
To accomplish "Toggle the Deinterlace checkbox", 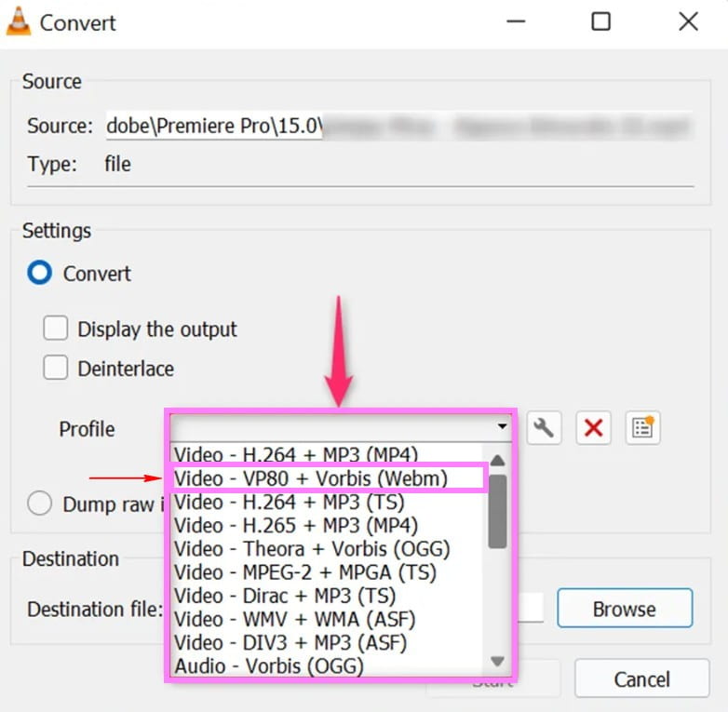I will click(57, 368).
